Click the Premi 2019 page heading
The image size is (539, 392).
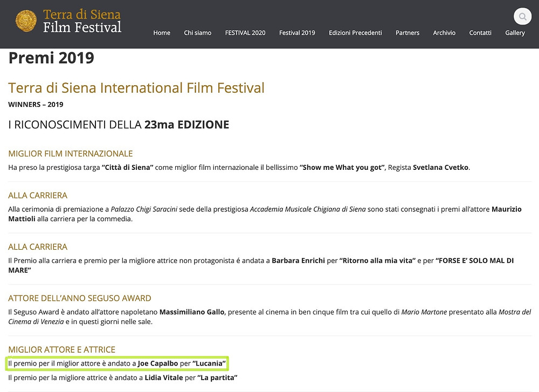(x=51, y=58)
